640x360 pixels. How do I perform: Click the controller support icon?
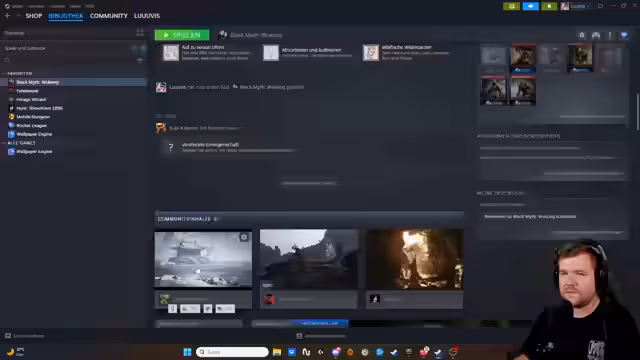pos(596,35)
